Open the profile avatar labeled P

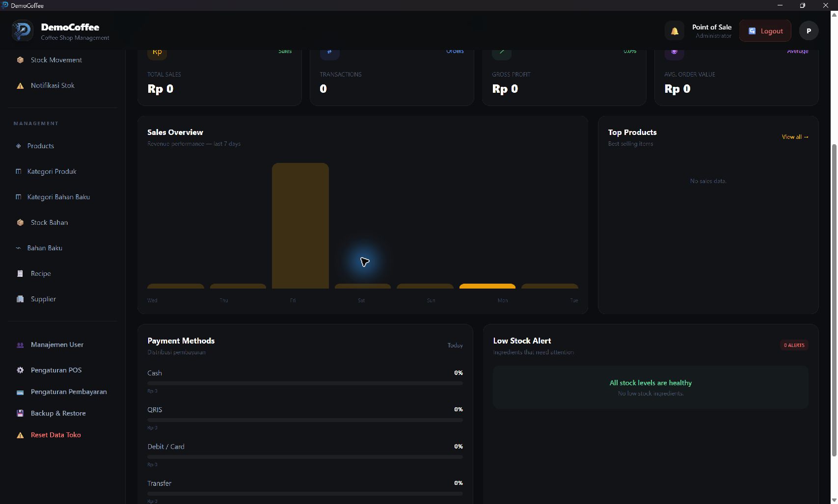(x=809, y=31)
